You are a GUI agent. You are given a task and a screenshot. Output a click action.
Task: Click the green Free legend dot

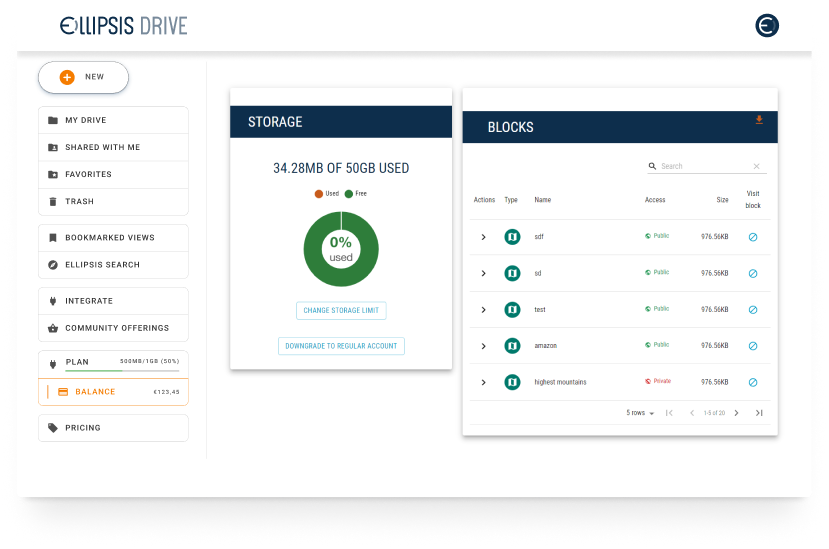[349, 194]
